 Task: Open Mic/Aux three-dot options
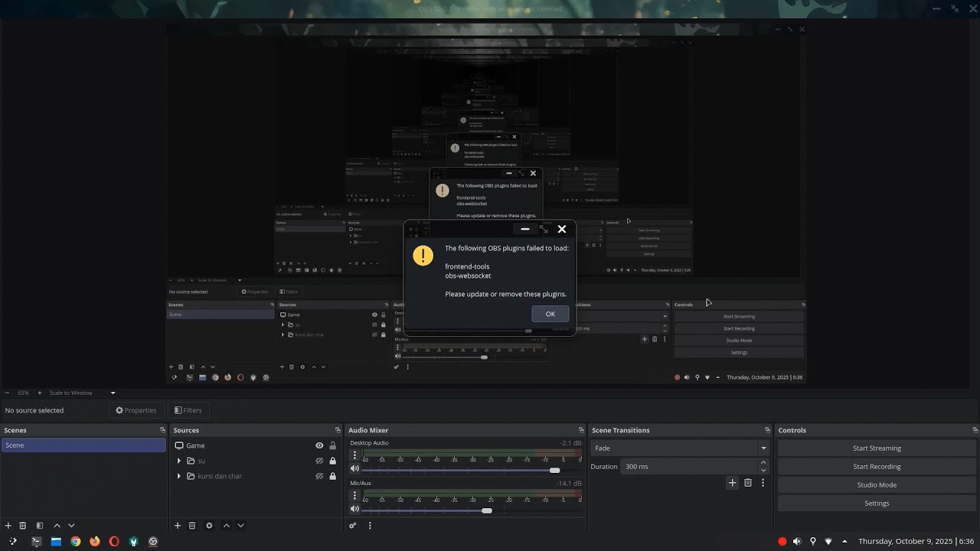[x=354, y=495]
